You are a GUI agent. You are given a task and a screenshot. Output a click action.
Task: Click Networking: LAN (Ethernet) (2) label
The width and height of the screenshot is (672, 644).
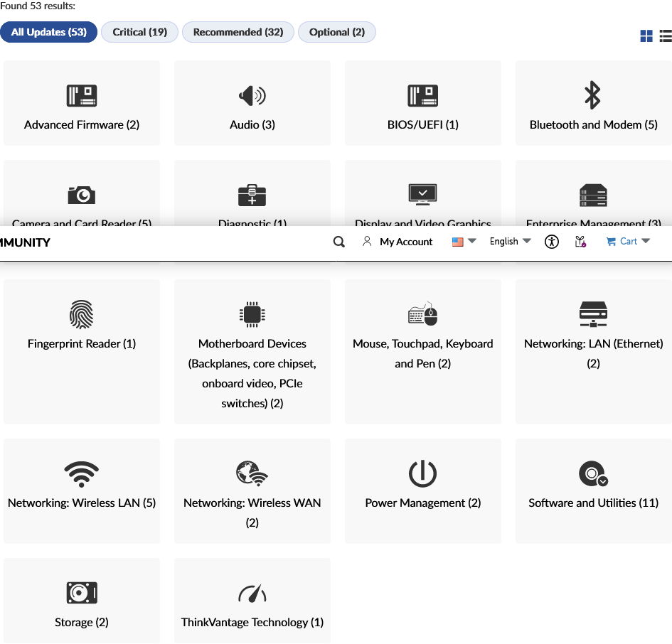pyautogui.click(x=593, y=353)
